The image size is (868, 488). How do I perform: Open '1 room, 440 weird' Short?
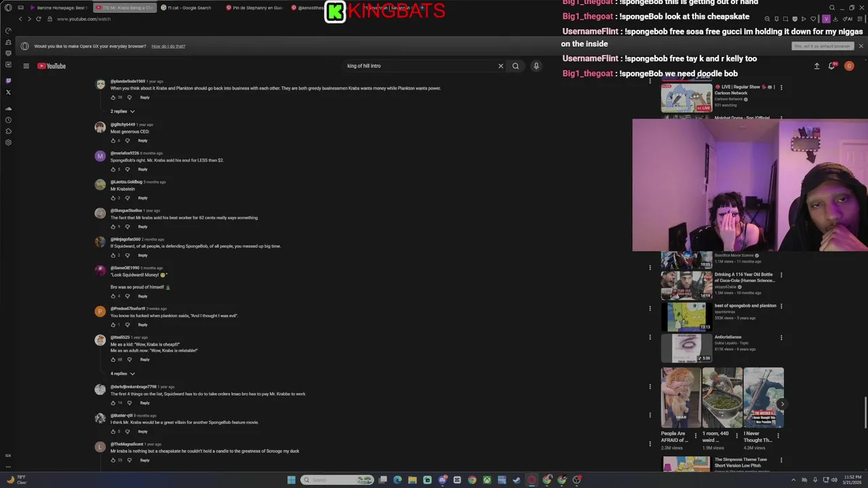pyautogui.click(x=722, y=398)
